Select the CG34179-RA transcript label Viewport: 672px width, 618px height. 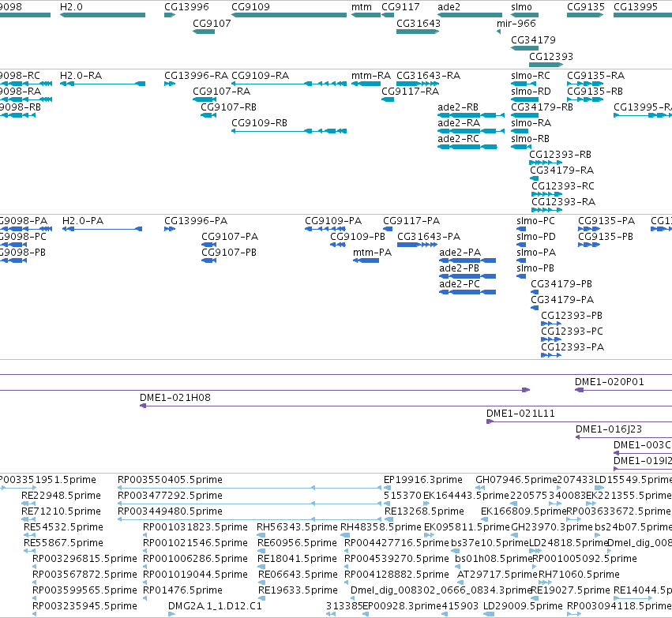(x=562, y=170)
